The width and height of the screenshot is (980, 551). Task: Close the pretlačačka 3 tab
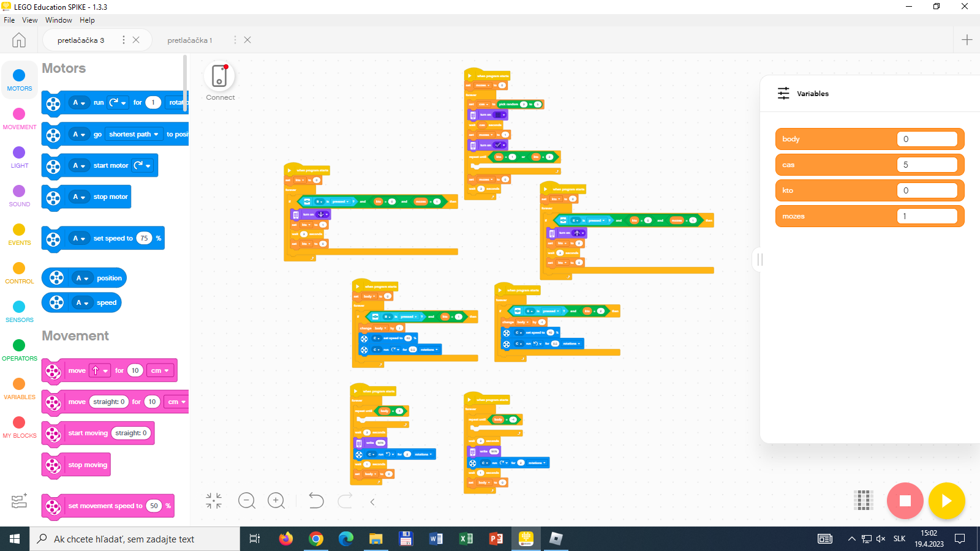tap(136, 40)
